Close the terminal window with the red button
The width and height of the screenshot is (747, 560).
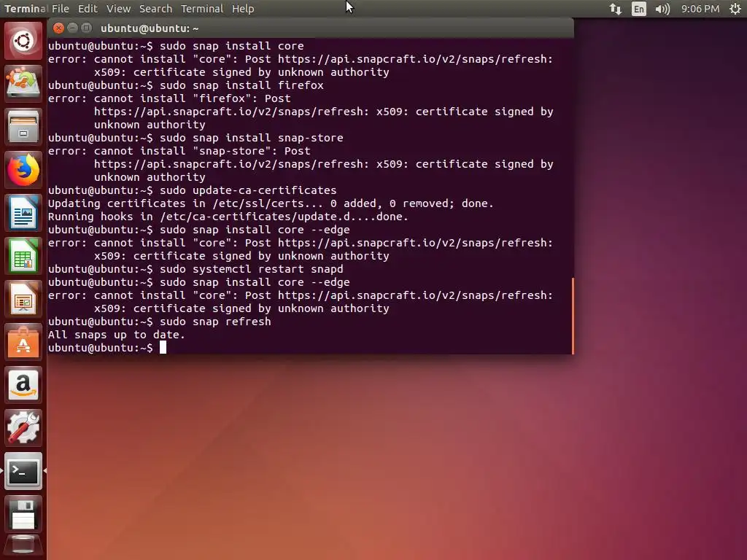click(58, 28)
